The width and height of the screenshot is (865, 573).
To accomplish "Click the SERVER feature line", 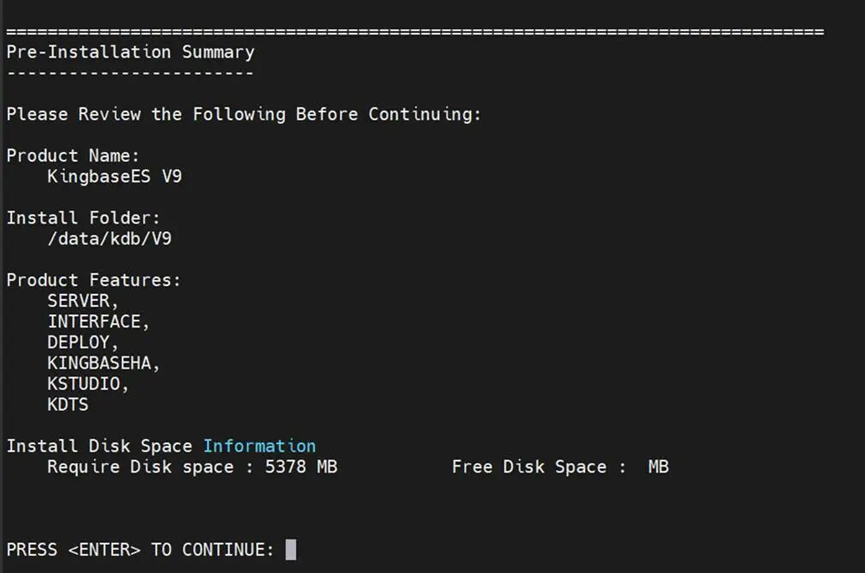I will click(x=82, y=301).
